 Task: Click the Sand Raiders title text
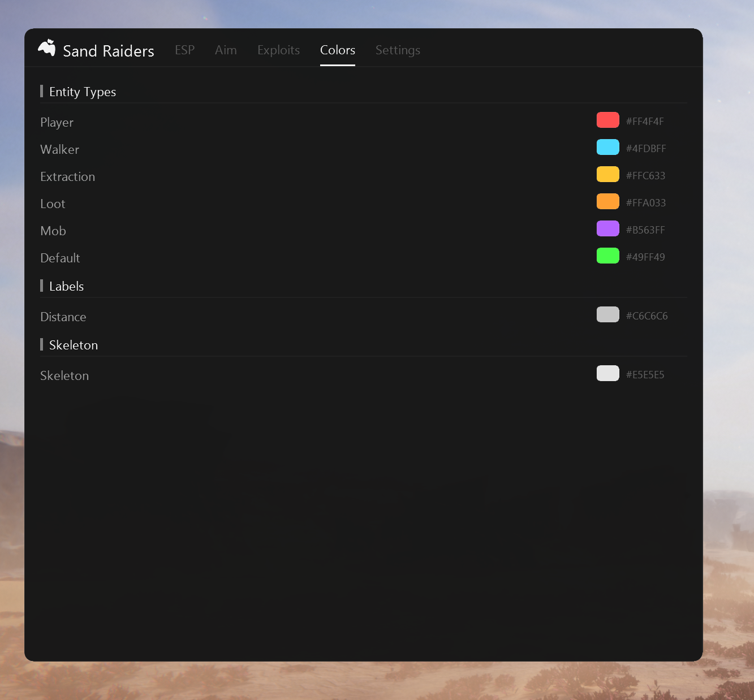pyautogui.click(x=109, y=51)
